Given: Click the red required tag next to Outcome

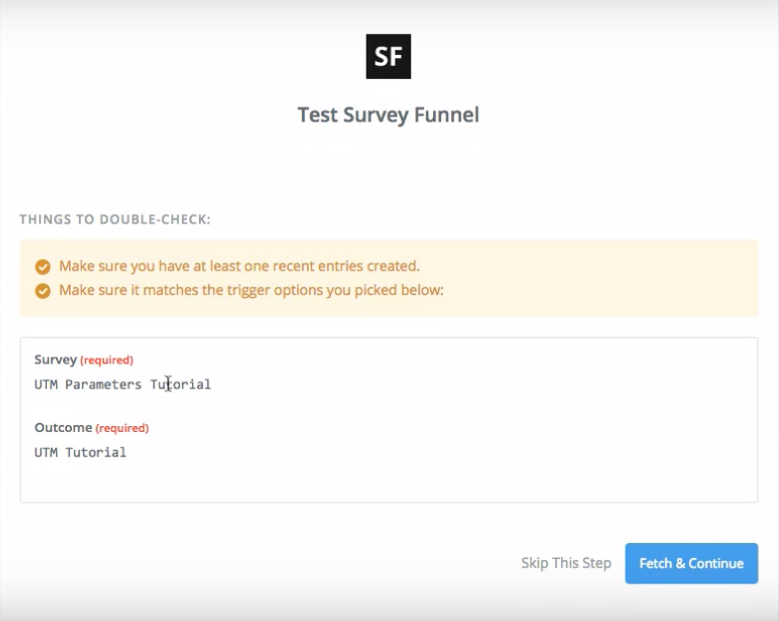Looking at the screenshot, I should [122, 428].
